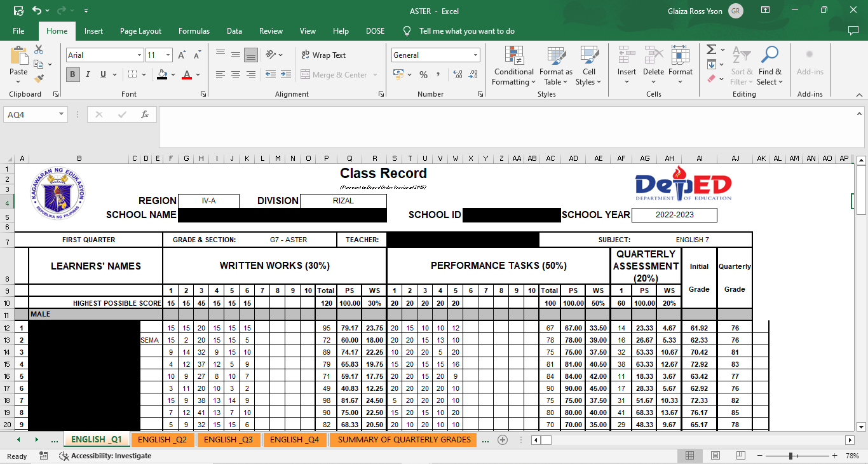Toggle Wrap Text for cells

tap(323, 55)
